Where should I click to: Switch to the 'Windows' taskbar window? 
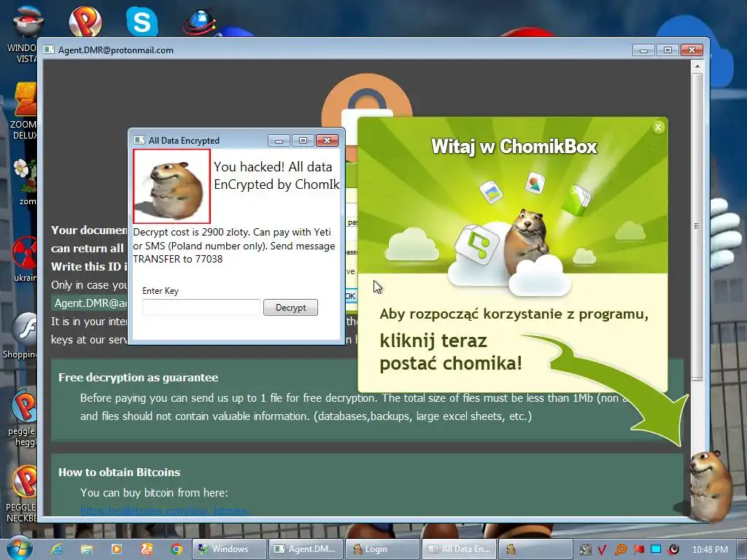point(228,549)
